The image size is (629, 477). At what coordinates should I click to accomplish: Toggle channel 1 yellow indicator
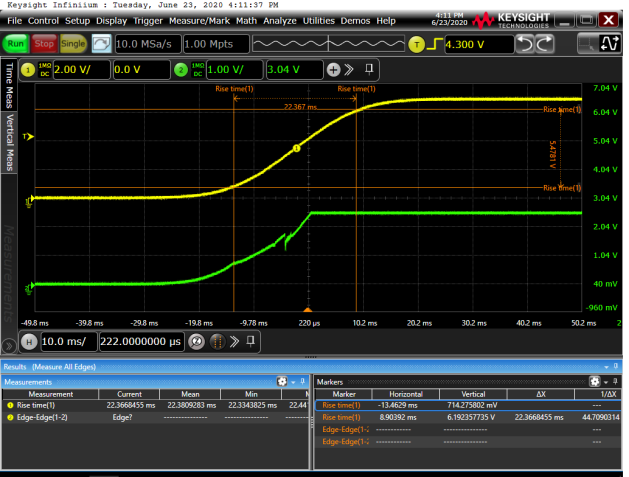click(27, 69)
